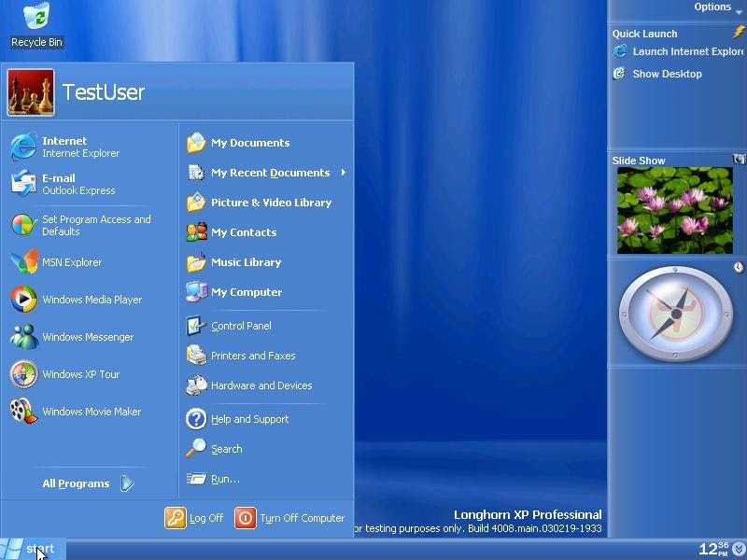The width and height of the screenshot is (747, 560).
Task: Click the analog clock face in sidebar
Action: [x=675, y=314]
